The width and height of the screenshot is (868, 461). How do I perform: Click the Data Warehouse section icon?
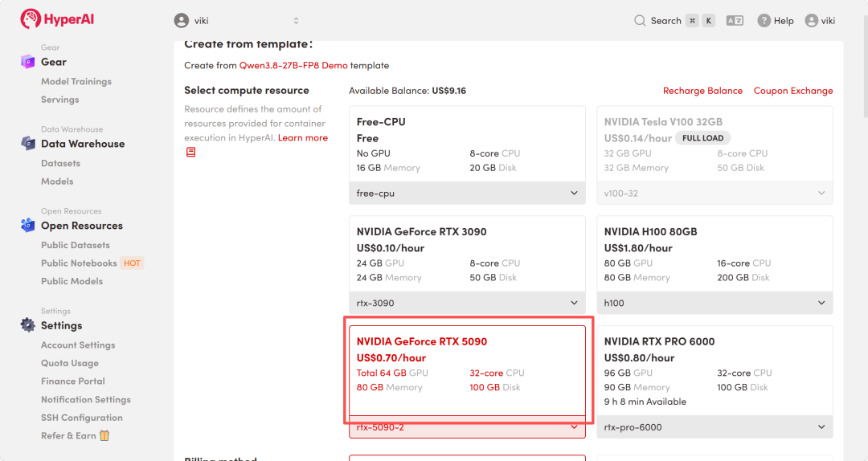coord(27,143)
